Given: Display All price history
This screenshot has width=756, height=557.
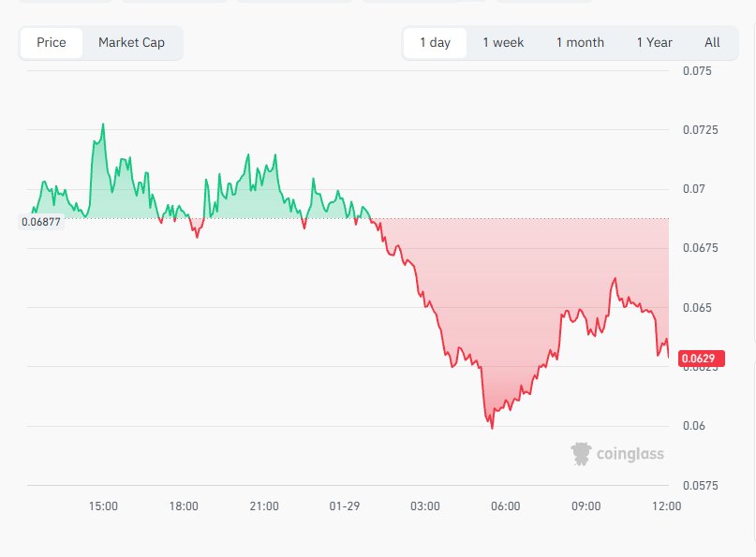Looking at the screenshot, I should tap(712, 43).
